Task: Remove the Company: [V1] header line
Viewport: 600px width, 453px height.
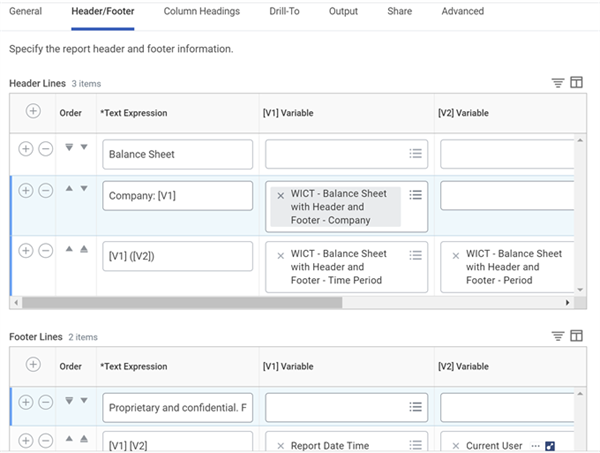Action: [46, 190]
